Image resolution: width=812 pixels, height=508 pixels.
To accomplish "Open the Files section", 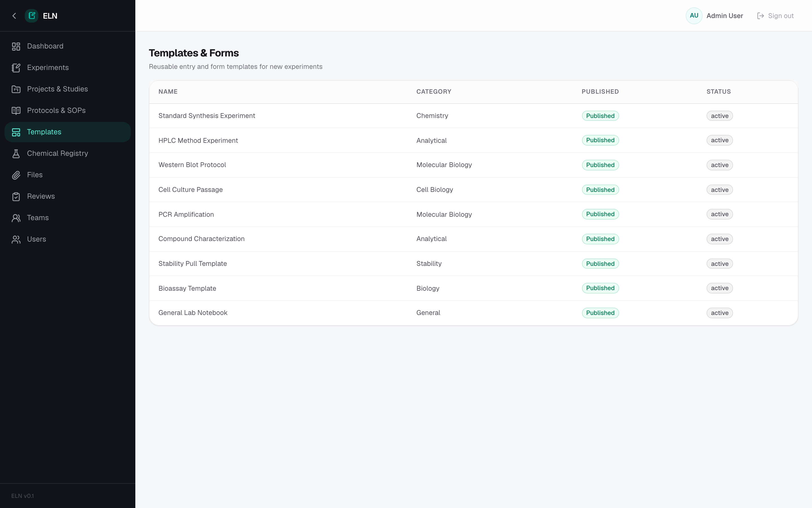I will pyautogui.click(x=67, y=175).
